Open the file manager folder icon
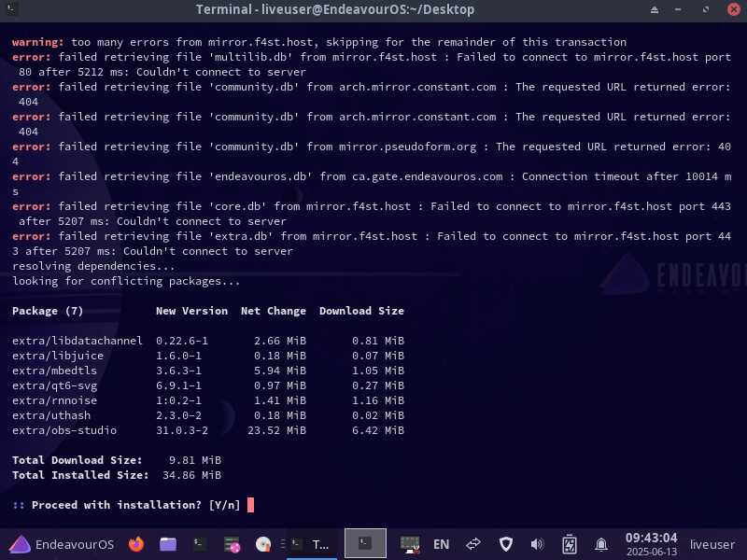 168,544
